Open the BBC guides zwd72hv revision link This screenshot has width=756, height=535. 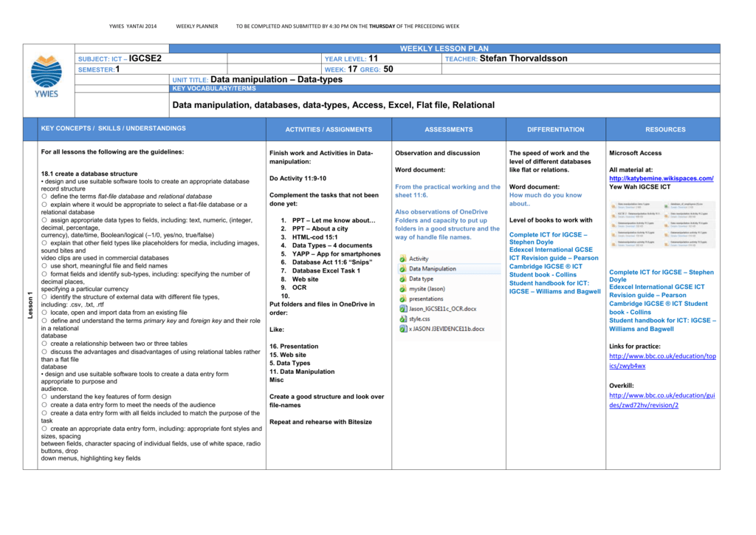click(662, 400)
